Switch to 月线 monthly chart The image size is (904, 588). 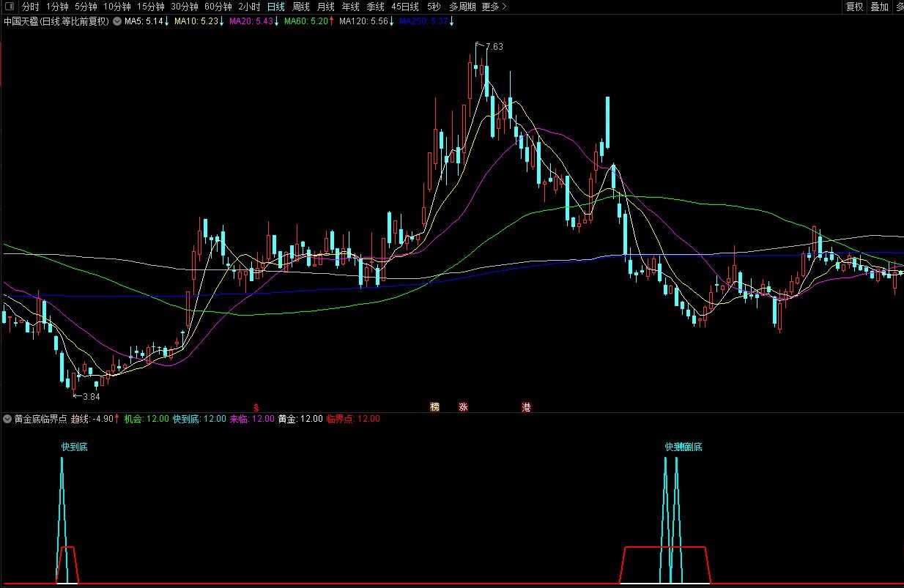coord(326,7)
